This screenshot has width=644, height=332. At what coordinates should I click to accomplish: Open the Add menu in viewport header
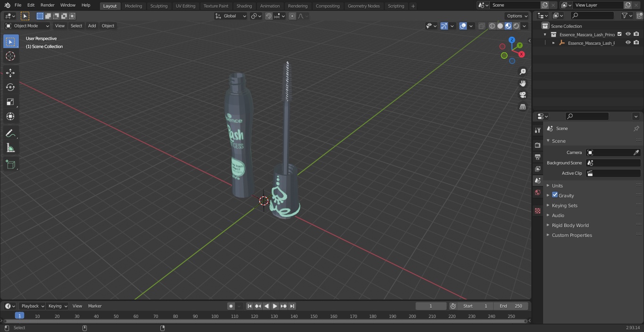point(92,26)
